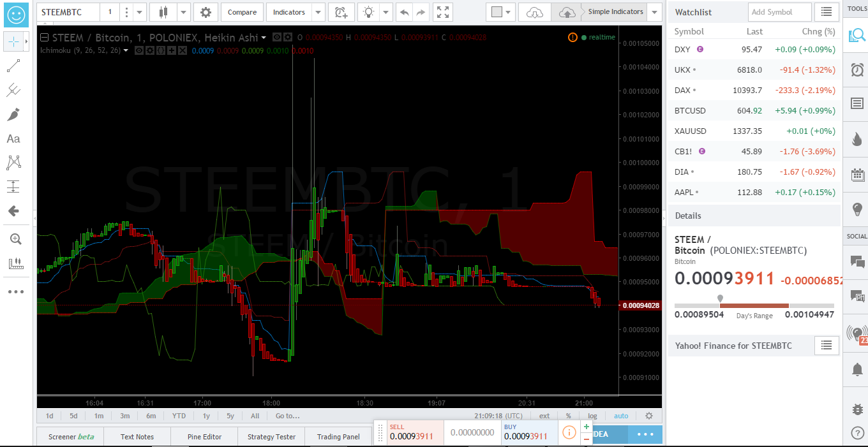Screen dimensions: 868x447
Task: Load chart layout from cloud
Action: (535, 12)
